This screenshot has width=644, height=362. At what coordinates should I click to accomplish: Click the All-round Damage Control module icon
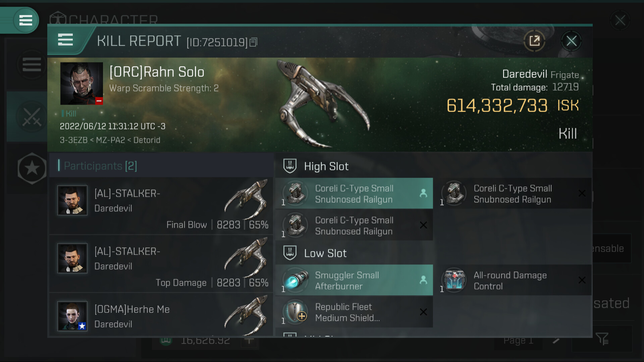pos(454,280)
